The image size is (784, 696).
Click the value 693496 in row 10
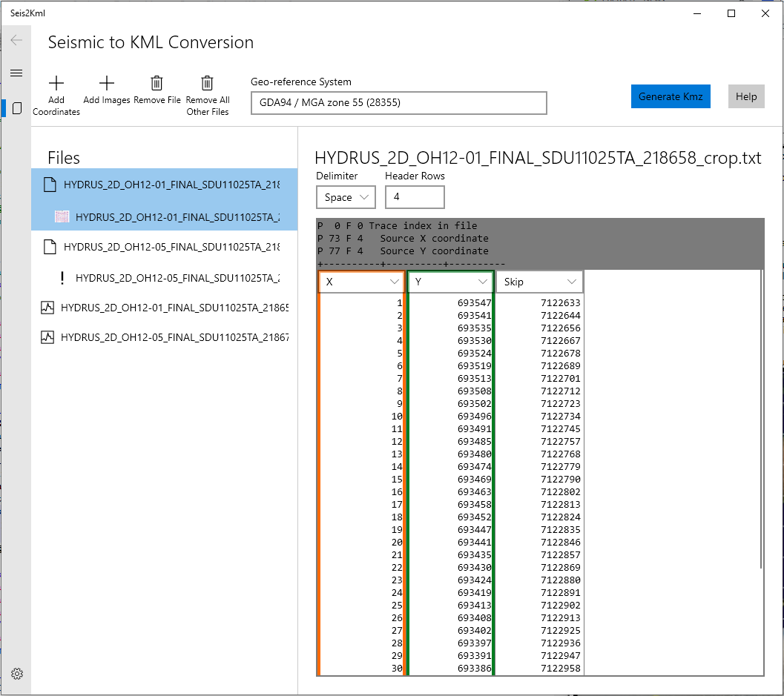[474, 417]
